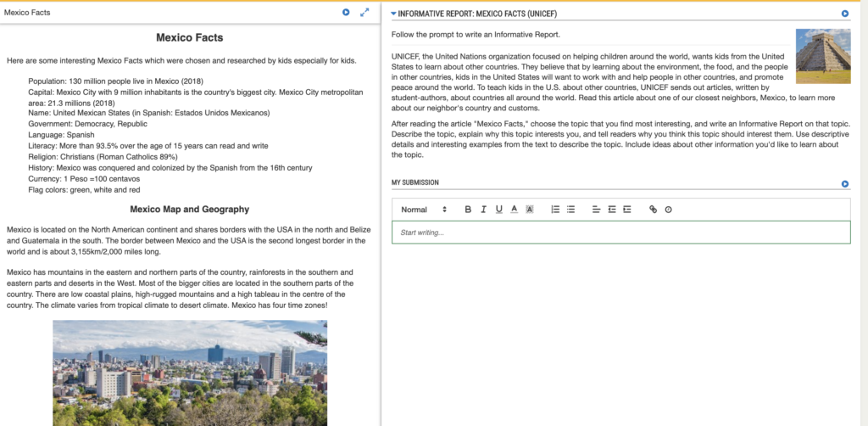Click the large Mexico Facts article heading

(190, 37)
